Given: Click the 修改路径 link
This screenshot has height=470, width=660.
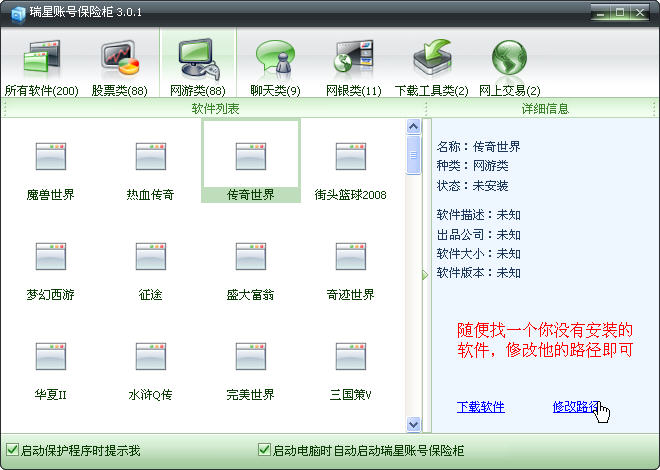Looking at the screenshot, I should (577, 407).
